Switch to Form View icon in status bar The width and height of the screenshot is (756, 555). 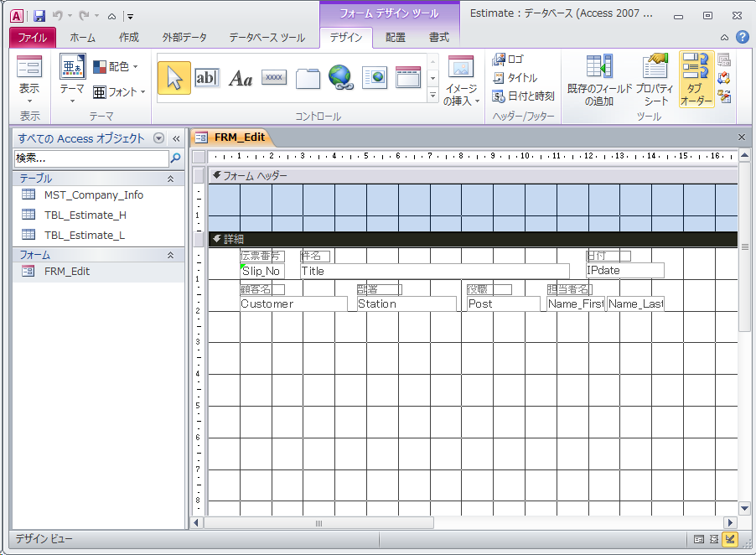click(x=699, y=539)
